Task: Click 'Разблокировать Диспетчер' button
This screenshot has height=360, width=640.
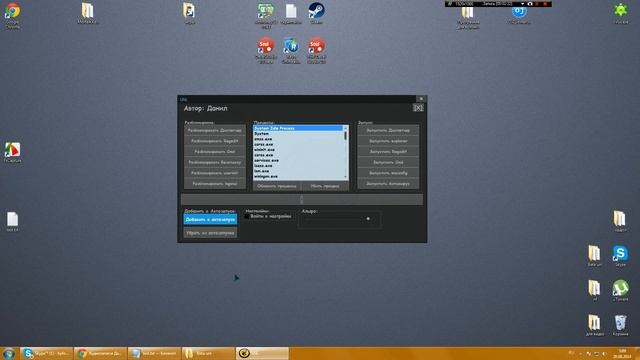Action: [215, 130]
